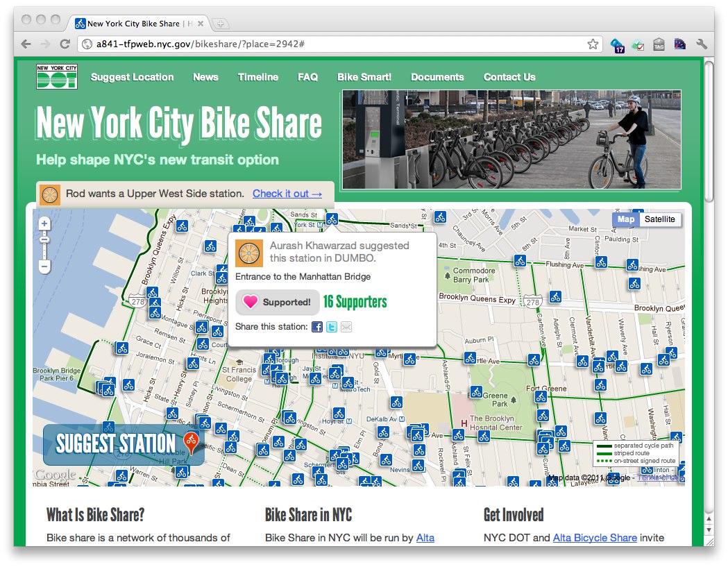The height and width of the screenshot is (567, 728).
Task: Click the What Is Bike Share? heading
Action: pos(96,514)
